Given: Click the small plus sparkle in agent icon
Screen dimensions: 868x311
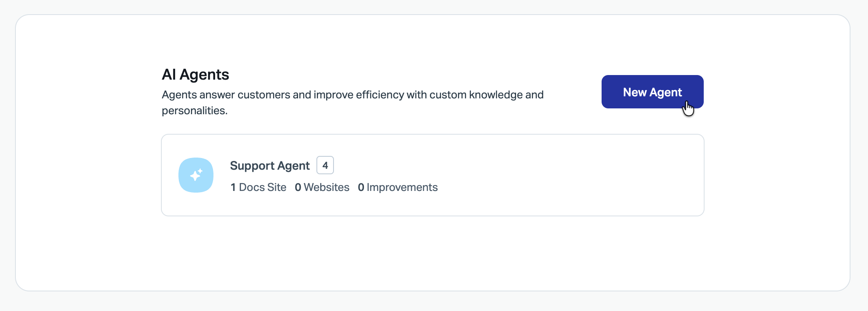Looking at the screenshot, I should [201, 171].
